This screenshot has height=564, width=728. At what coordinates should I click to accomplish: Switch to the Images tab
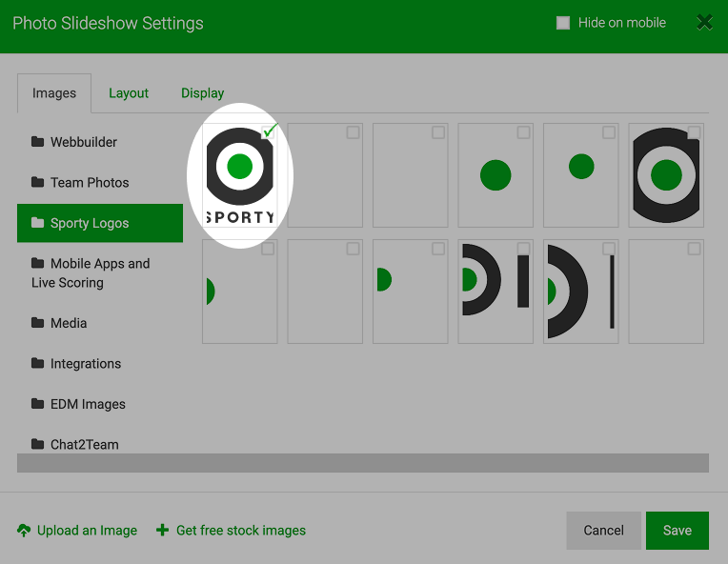54,93
